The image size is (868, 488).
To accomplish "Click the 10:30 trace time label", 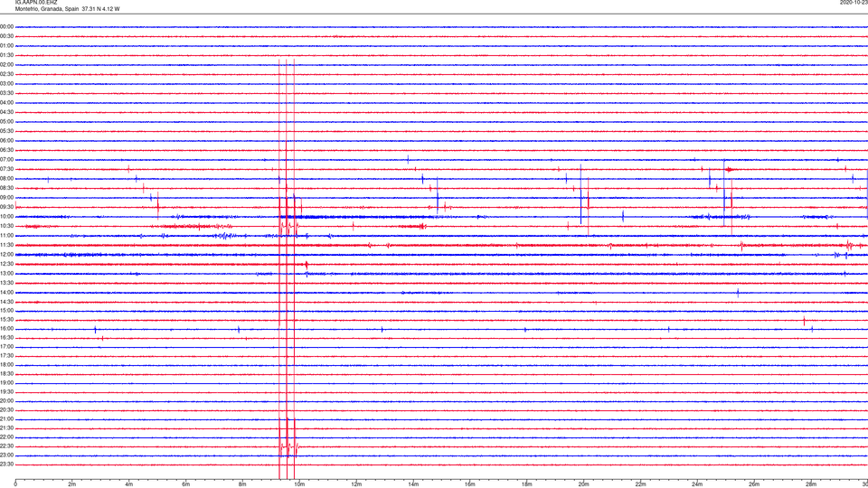I will [6, 226].
